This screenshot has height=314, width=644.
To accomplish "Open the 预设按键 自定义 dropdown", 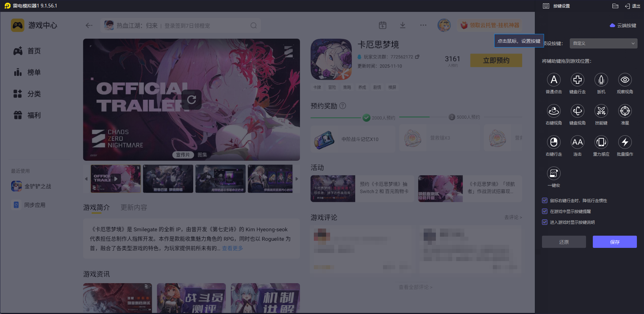I will [603, 43].
